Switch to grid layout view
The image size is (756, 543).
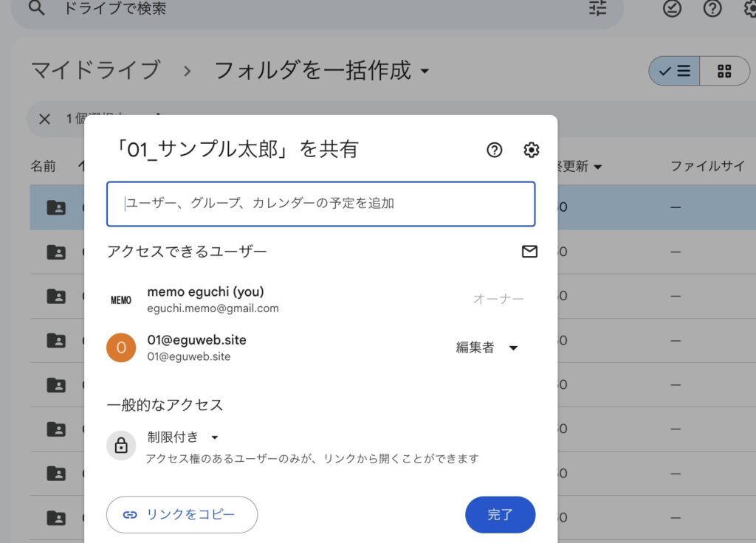724,71
